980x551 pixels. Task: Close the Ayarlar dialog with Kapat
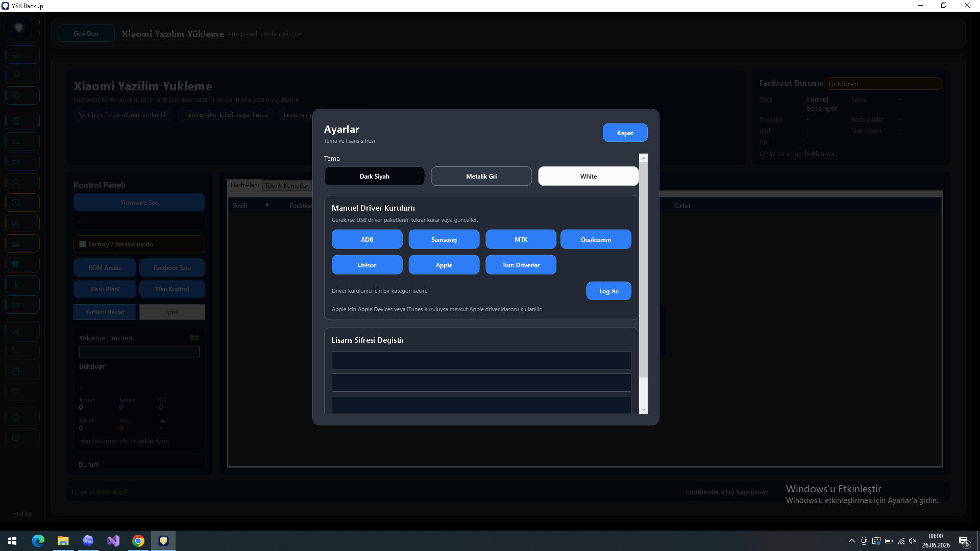[625, 133]
